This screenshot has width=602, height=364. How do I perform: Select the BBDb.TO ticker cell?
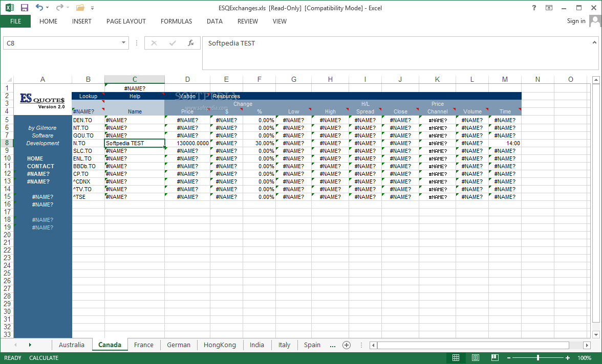coord(88,166)
